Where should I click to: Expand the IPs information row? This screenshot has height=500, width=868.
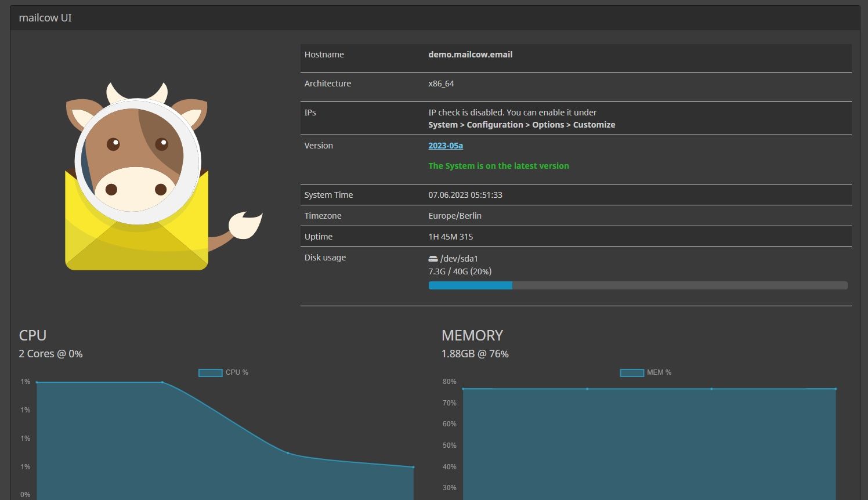point(310,113)
